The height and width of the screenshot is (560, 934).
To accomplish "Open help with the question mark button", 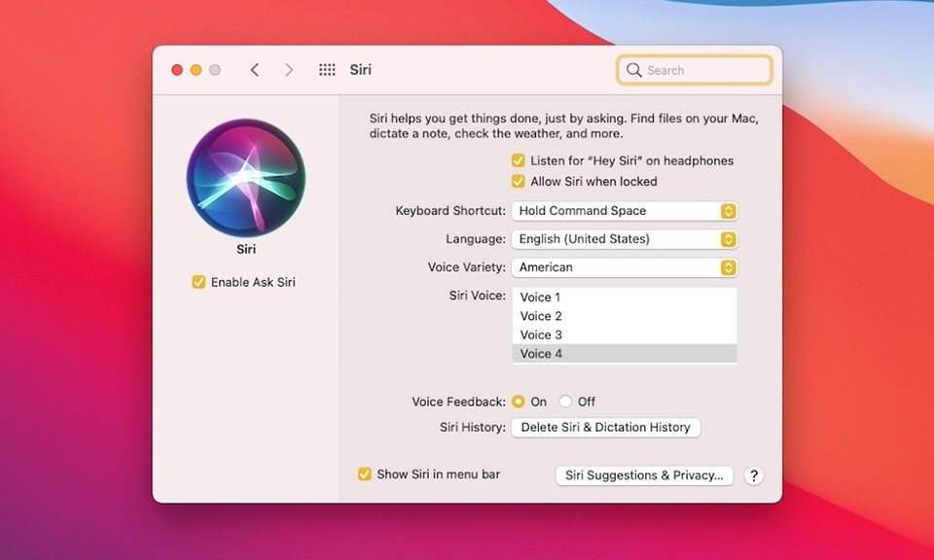I will point(753,475).
